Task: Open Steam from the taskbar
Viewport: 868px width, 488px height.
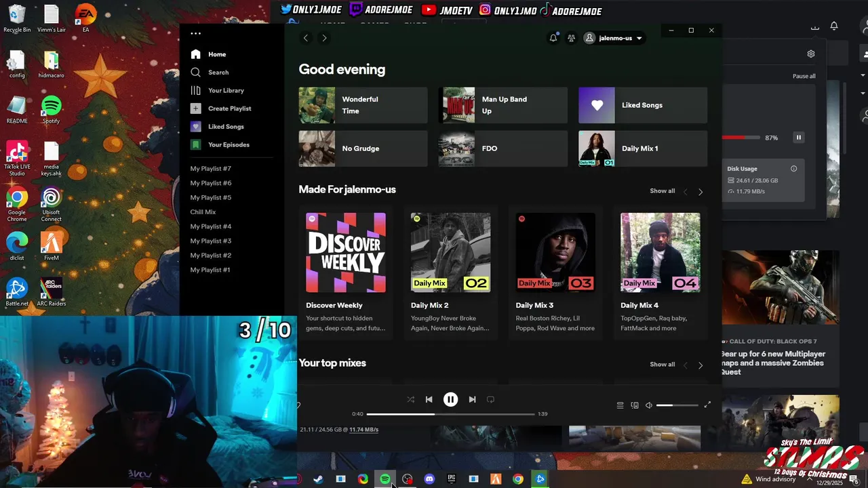Action: click(318, 479)
